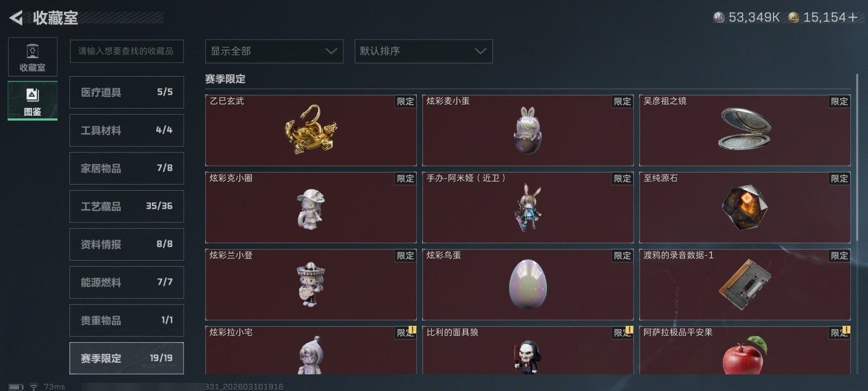Click the silver currency icon beside 53,349K
The image size is (868, 391).
click(719, 17)
